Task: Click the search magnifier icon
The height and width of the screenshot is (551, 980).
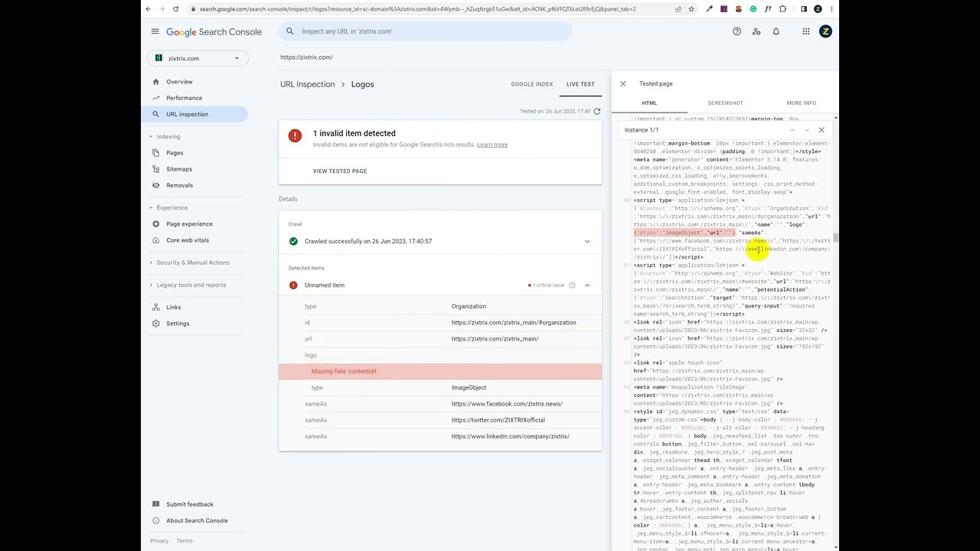Action: [x=290, y=31]
